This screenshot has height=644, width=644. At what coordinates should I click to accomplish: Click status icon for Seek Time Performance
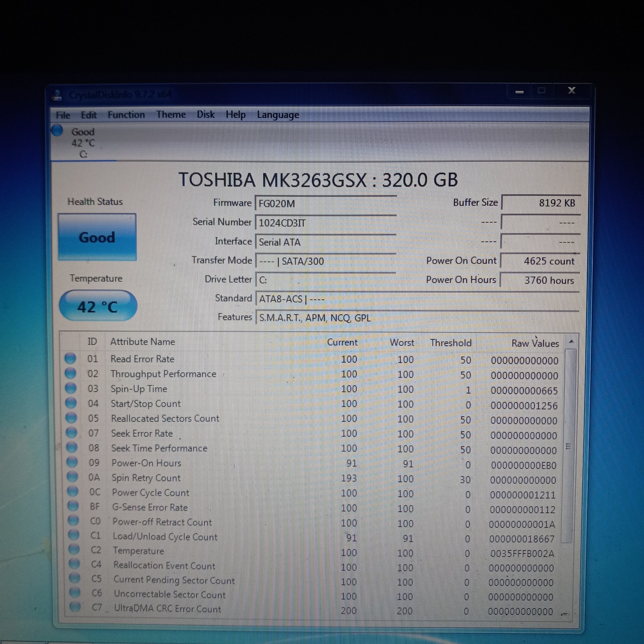coord(72,447)
